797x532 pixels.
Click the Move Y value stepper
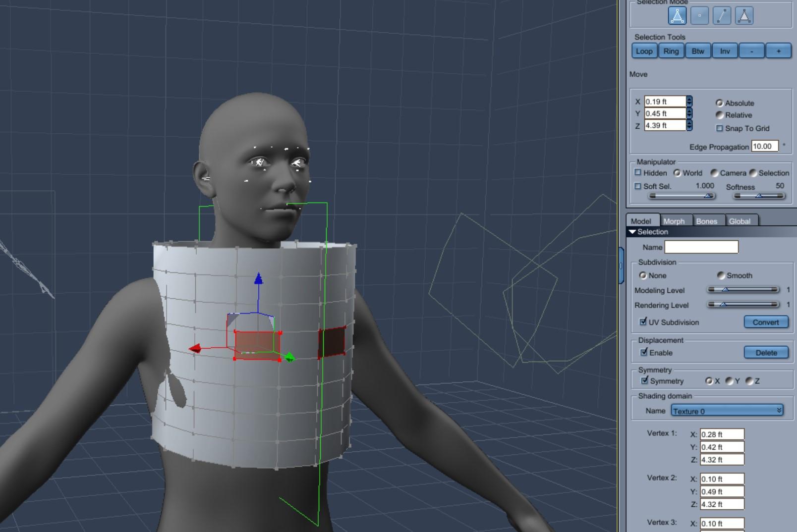pyautogui.click(x=689, y=113)
